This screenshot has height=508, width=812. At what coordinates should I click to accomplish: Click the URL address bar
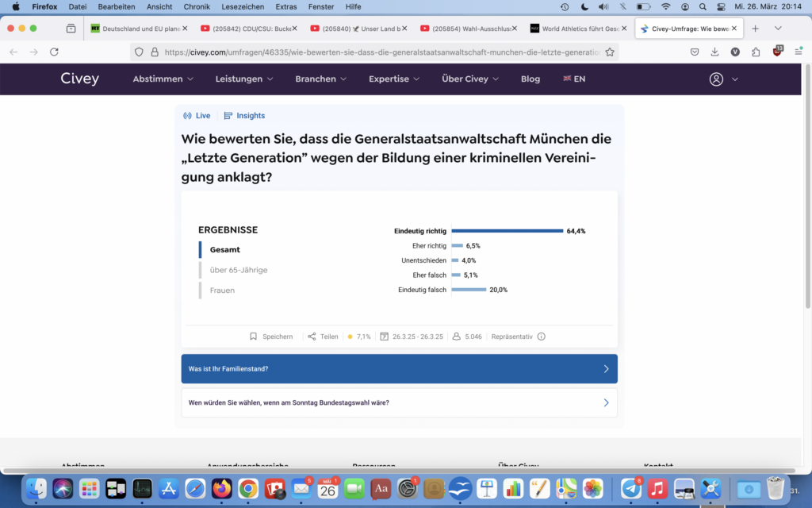381,52
